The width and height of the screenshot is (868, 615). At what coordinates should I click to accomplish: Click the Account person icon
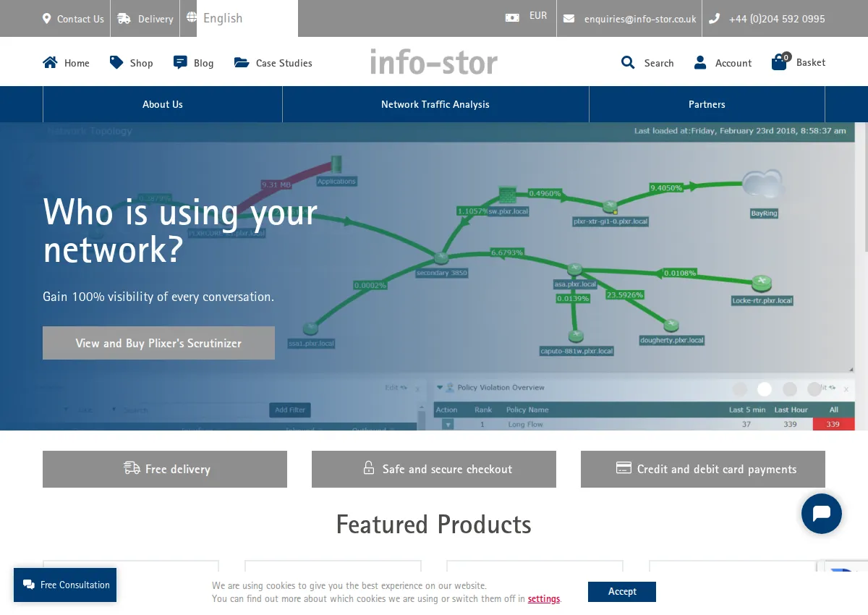(x=700, y=62)
